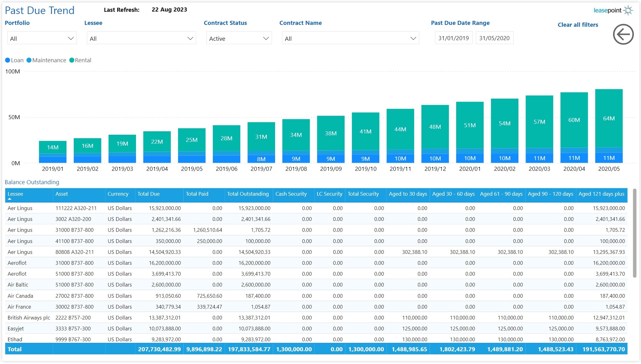Sort by Aged 90 - 120 days header
This screenshot has height=364, width=641.
(551, 194)
